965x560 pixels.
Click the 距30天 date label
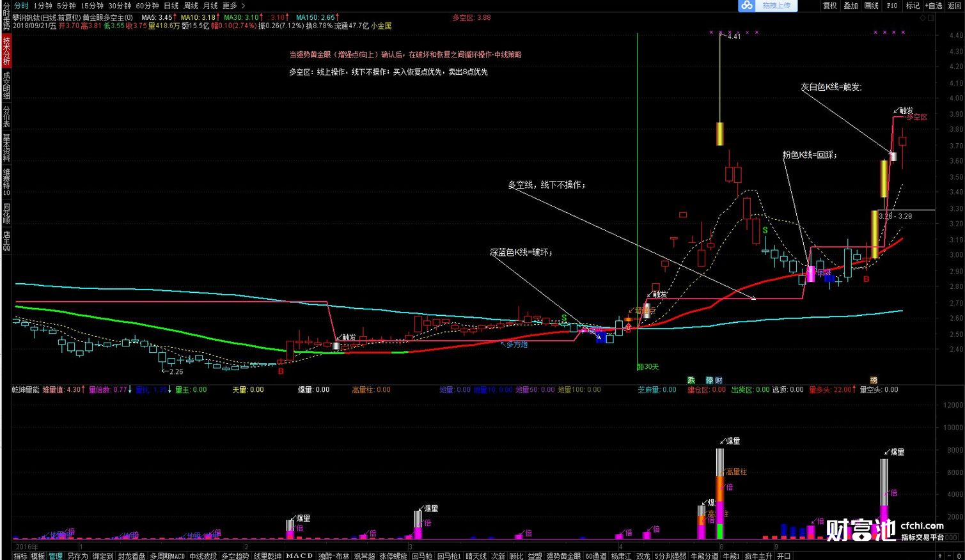pyautogui.click(x=648, y=367)
